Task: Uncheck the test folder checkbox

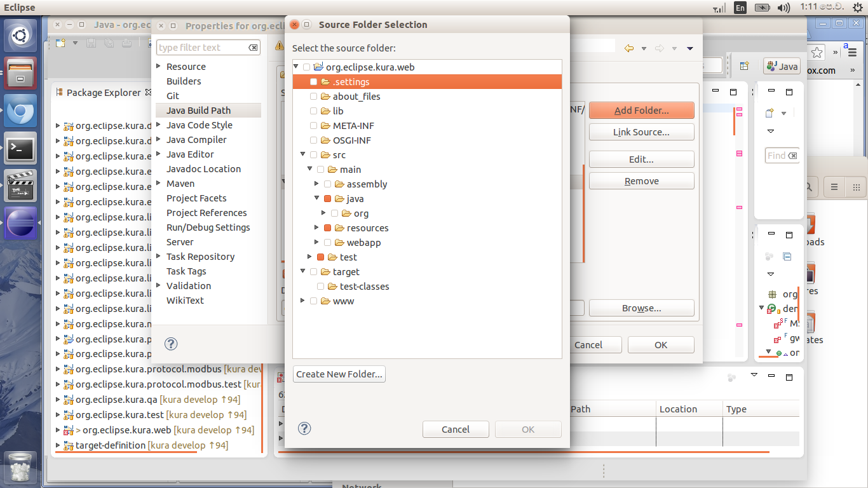Action: coord(320,257)
